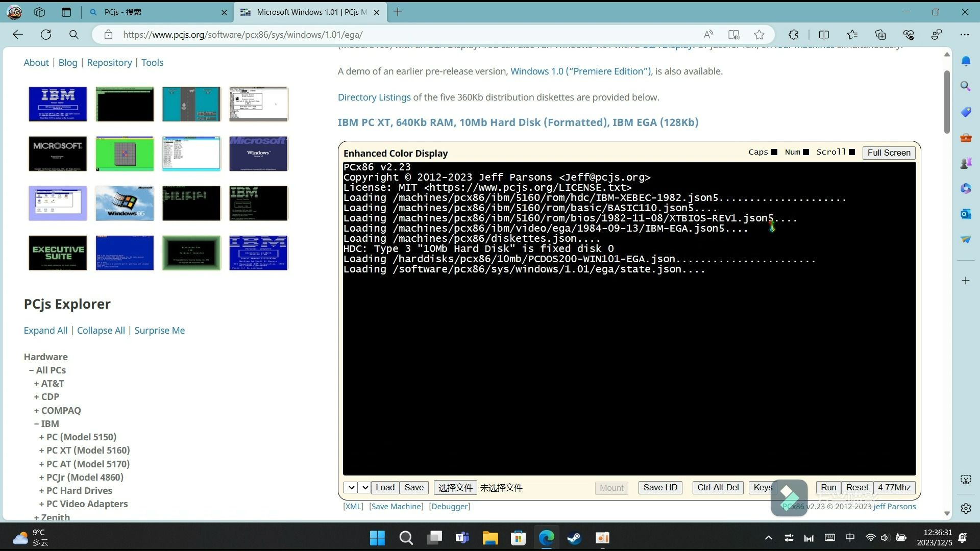Click the Mount diskette button
Viewport: 980px width, 551px height.
[x=610, y=488]
